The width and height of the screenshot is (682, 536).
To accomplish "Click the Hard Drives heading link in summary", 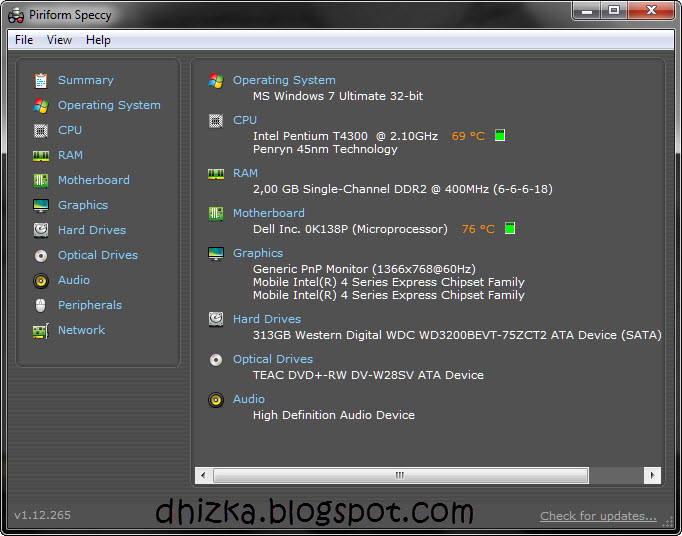I will pos(267,319).
